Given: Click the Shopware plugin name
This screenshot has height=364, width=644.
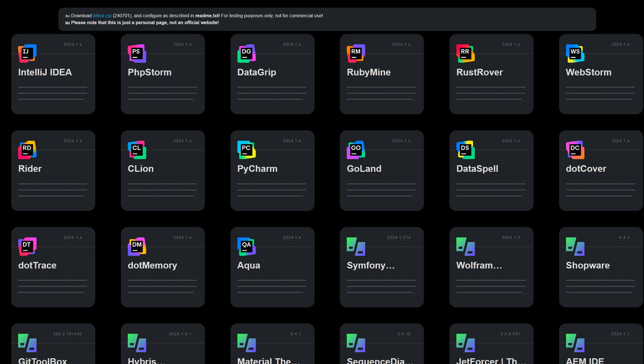Looking at the screenshot, I should [587, 265].
